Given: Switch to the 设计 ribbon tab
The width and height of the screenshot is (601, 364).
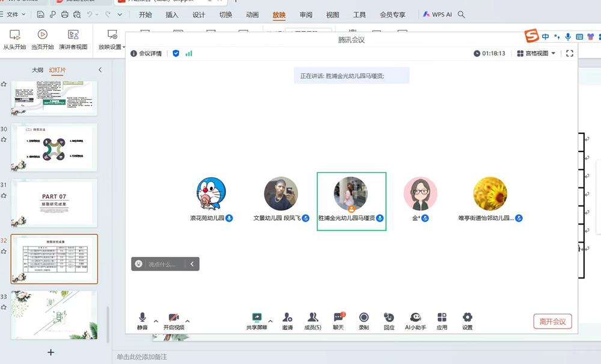Looking at the screenshot, I should pos(199,14).
